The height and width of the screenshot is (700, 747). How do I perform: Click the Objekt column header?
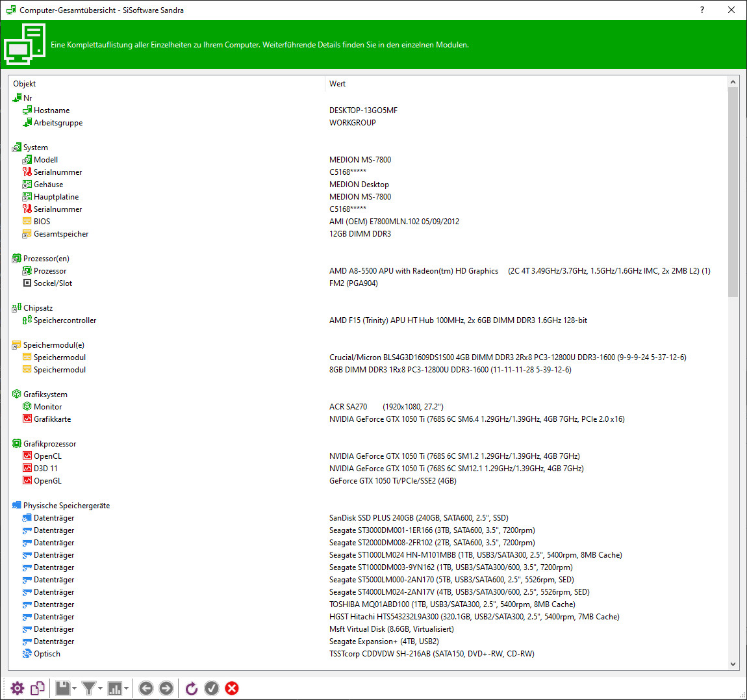[167, 83]
